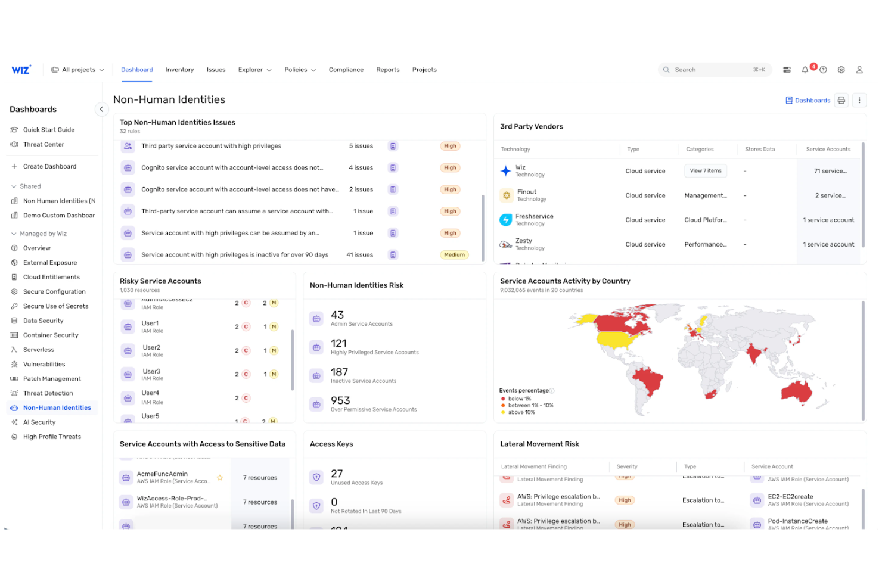Open notifications via the bell icon

click(x=805, y=69)
